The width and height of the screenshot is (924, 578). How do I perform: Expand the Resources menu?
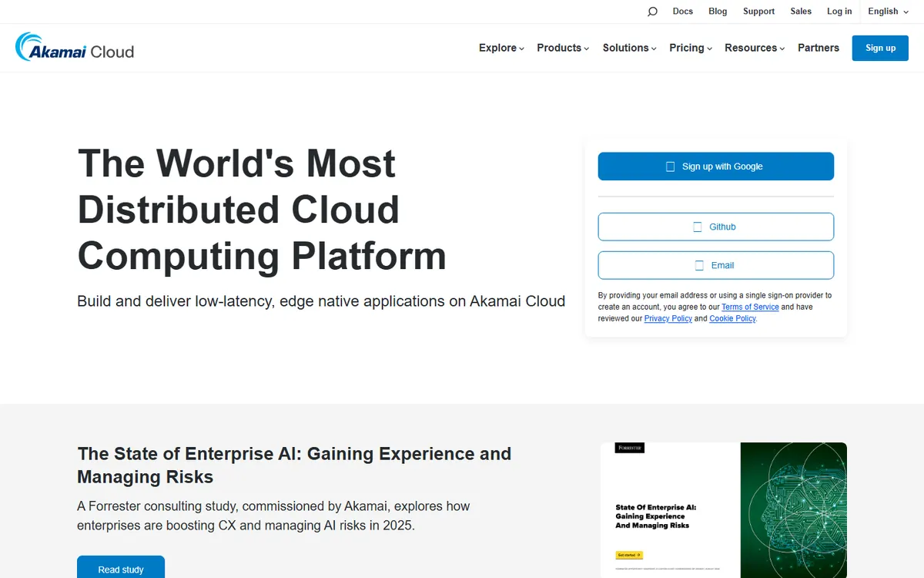tap(755, 48)
